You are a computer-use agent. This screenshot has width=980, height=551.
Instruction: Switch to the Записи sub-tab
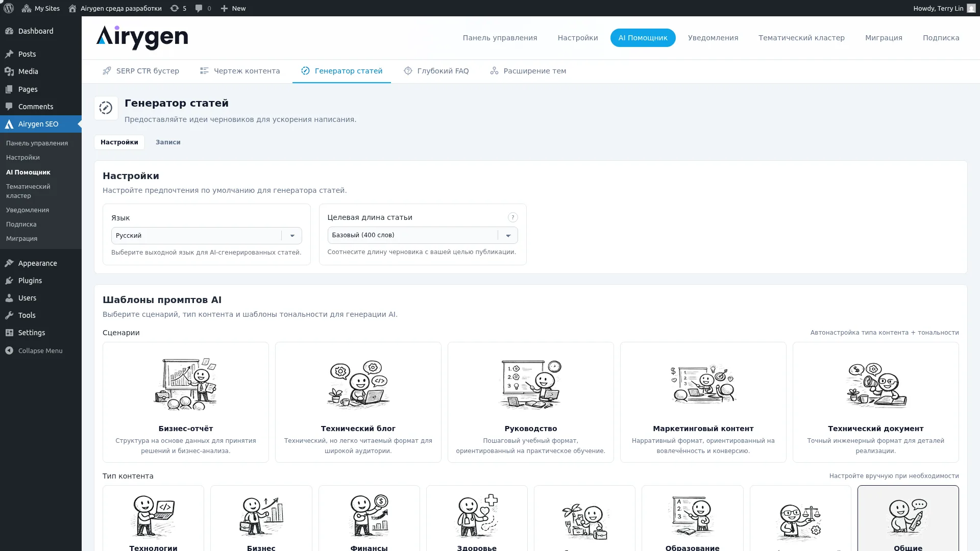(168, 142)
